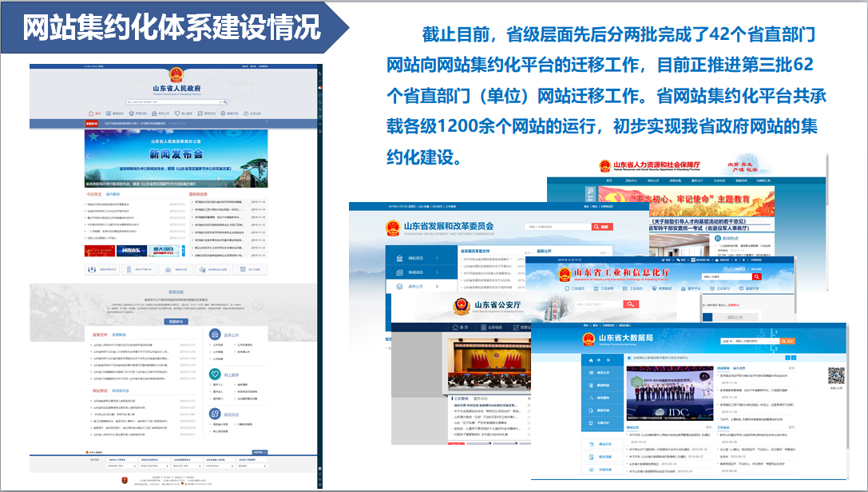The height and width of the screenshot is (492, 868).
Task: Open last friendly-links dropdown in government footer
Action: click(x=252, y=466)
